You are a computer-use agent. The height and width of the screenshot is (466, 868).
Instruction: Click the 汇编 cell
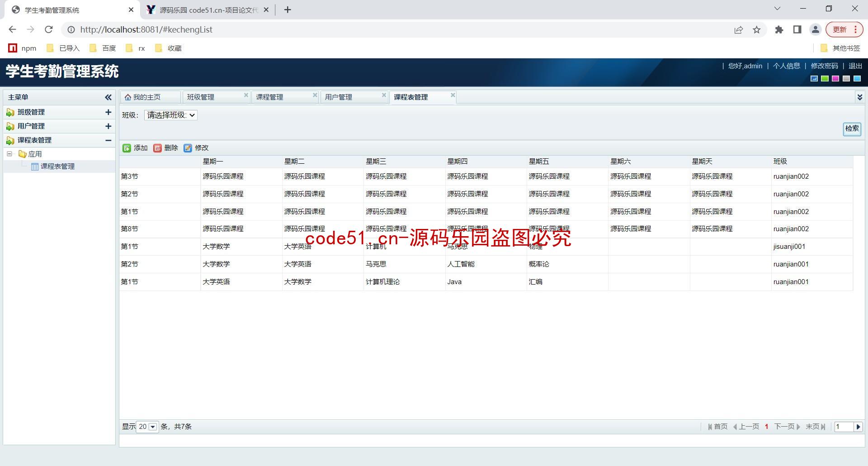[x=567, y=282]
